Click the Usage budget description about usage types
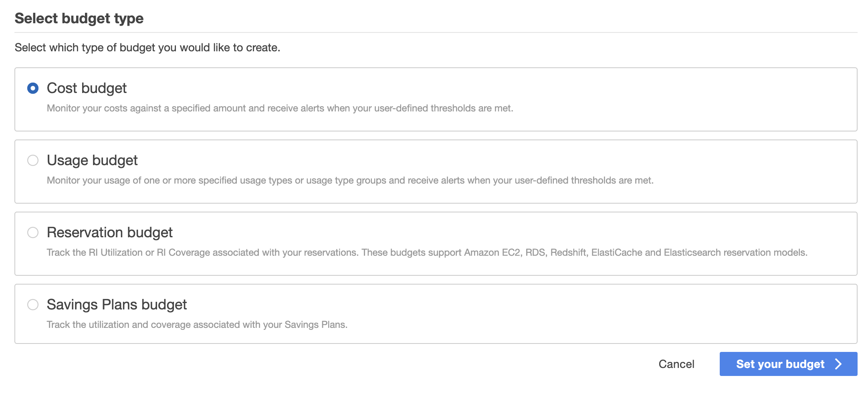This screenshot has width=868, height=396. [x=350, y=180]
